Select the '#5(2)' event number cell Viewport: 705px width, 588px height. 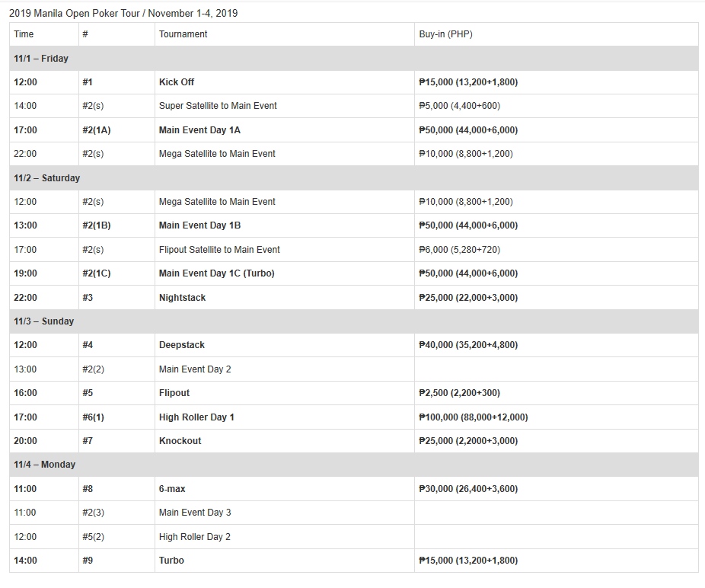point(117,537)
